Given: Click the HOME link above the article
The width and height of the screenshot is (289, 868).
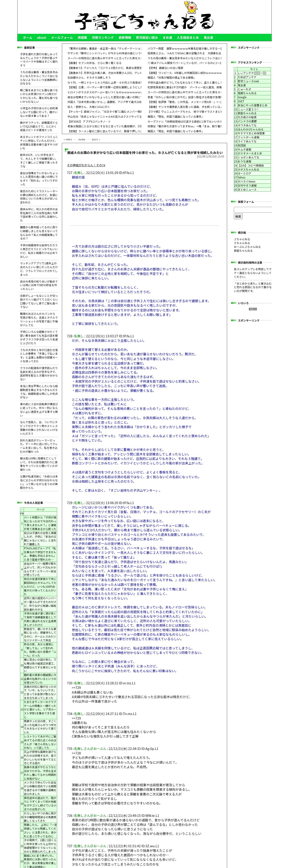Looking at the screenshot, I should coord(82,139).
